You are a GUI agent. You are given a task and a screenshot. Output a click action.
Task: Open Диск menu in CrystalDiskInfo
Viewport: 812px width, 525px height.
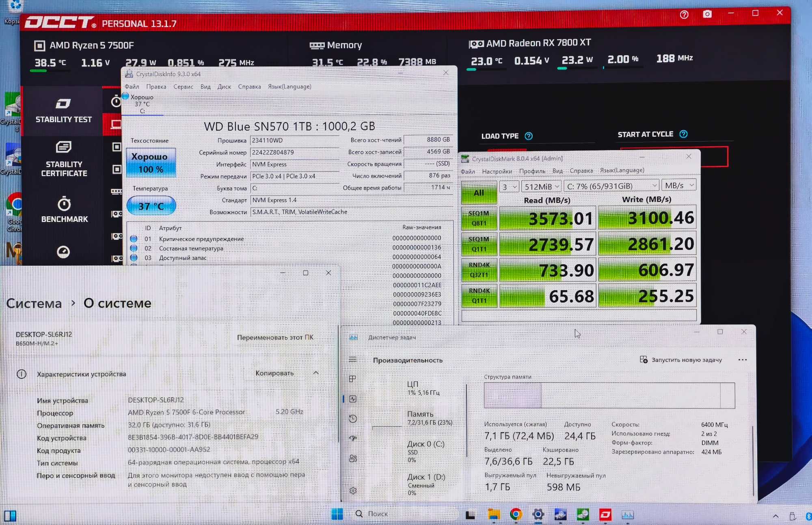224,86
